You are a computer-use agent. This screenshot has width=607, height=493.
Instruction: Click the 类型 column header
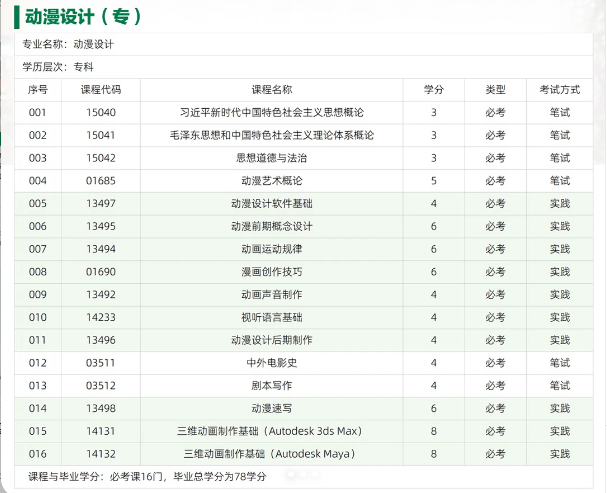[496, 90]
